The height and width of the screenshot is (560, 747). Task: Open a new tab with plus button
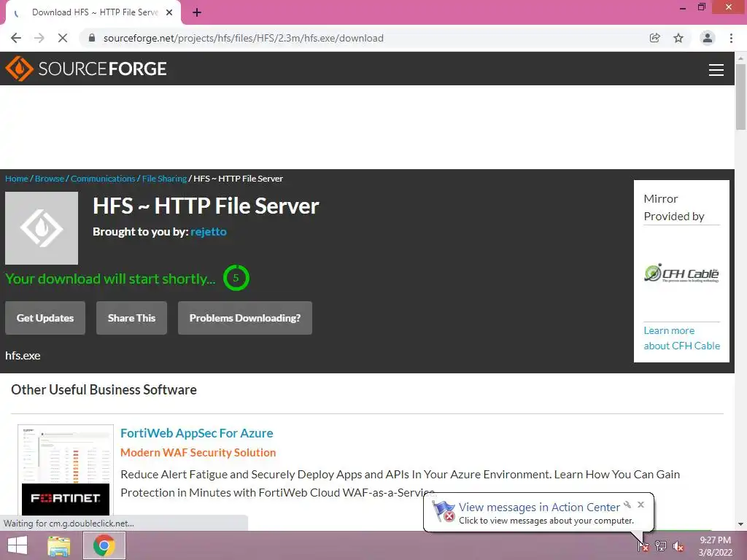(197, 13)
